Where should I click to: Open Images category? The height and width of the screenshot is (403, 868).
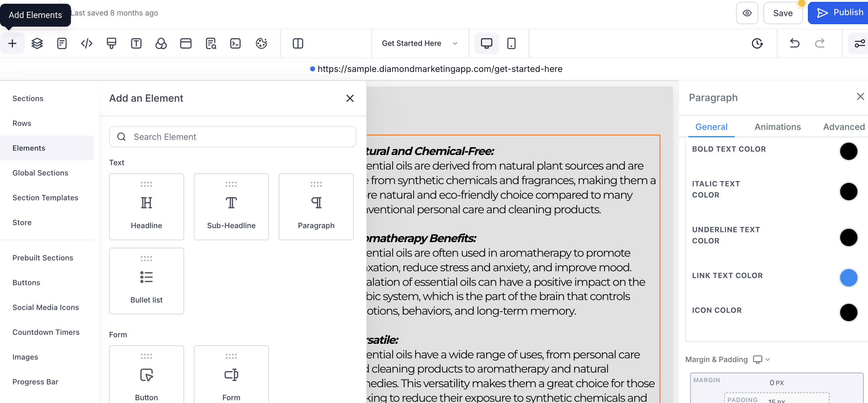(x=25, y=357)
